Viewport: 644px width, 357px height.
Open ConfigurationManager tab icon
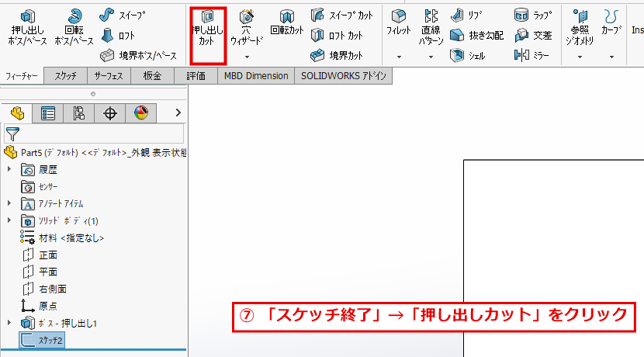coord(78,113)
